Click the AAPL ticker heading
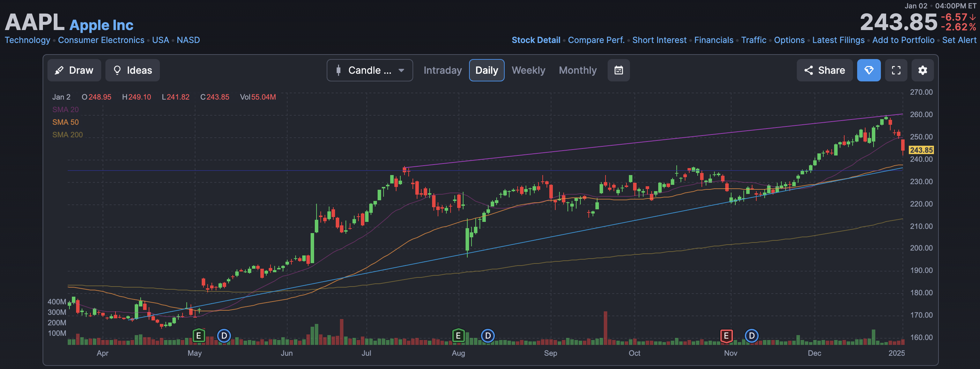The height and width of the screenshot is (369, 980). coord(35,22)
